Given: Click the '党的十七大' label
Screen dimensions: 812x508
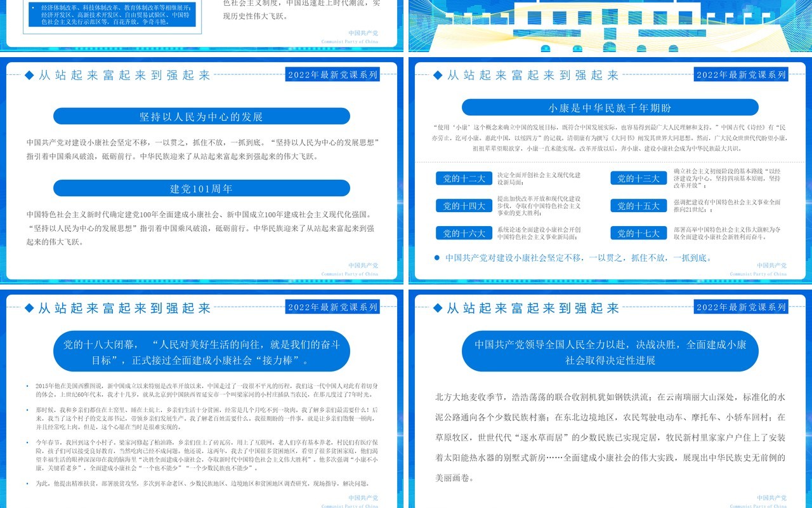Looking at the screenshot, I should [x=639, y=233].
